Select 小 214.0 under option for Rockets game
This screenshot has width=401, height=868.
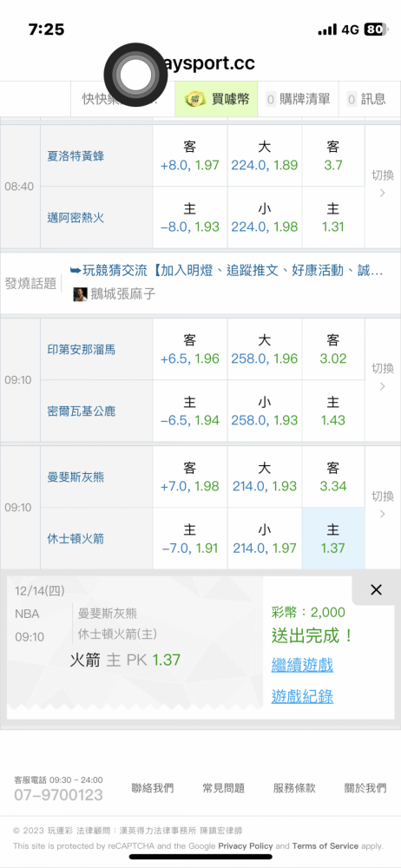coord(264,539)
